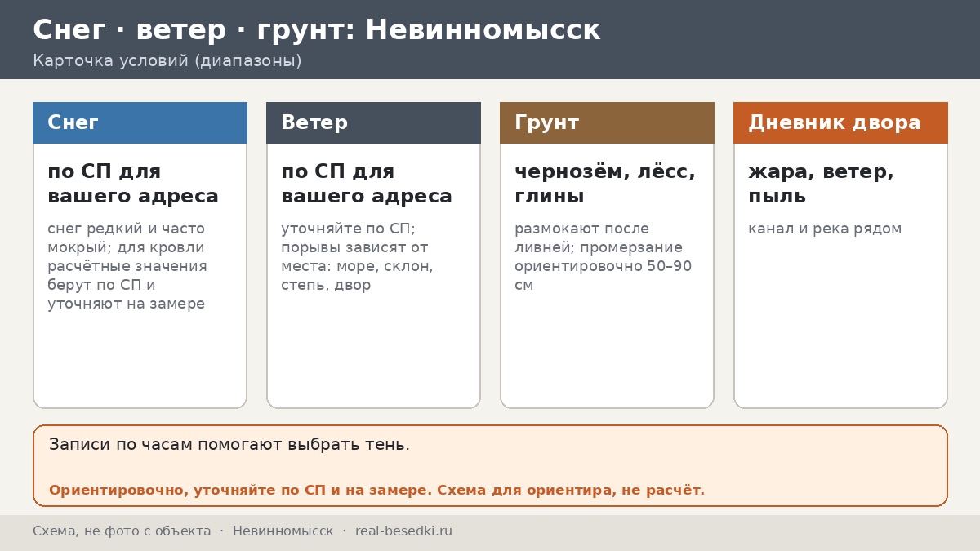Select the dark 'Ветер' card header
980x551 pixels.
(x=373, y=122)
